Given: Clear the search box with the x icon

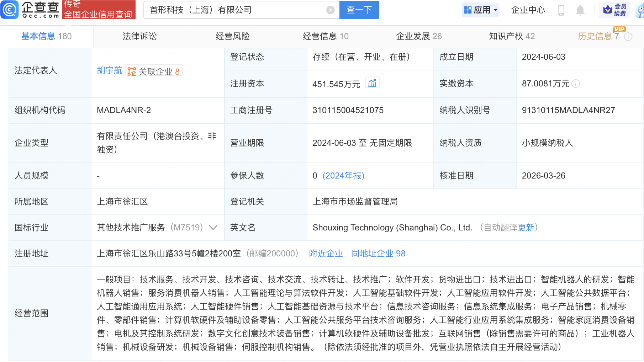Looking at the screenshot, I should point(331,10).
